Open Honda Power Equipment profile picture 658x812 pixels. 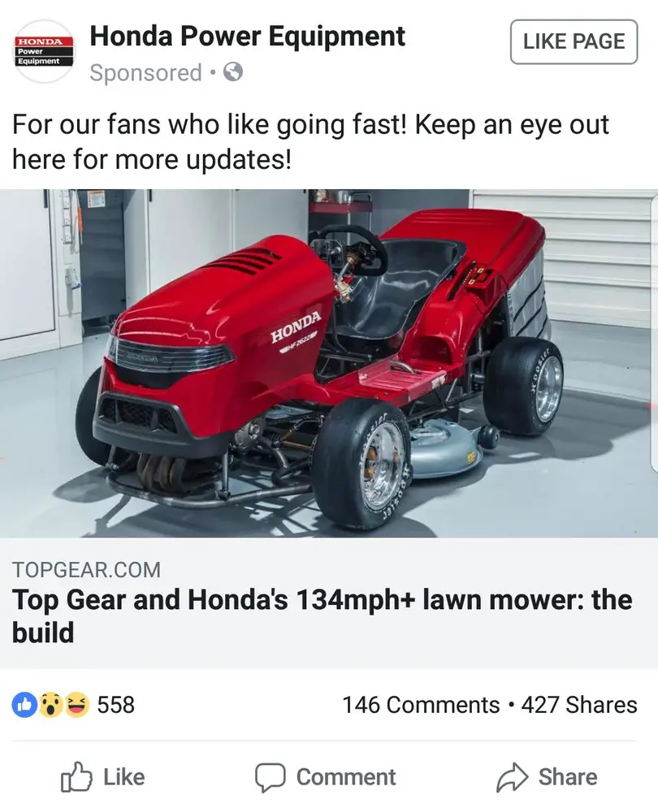(x=44, y=51)
